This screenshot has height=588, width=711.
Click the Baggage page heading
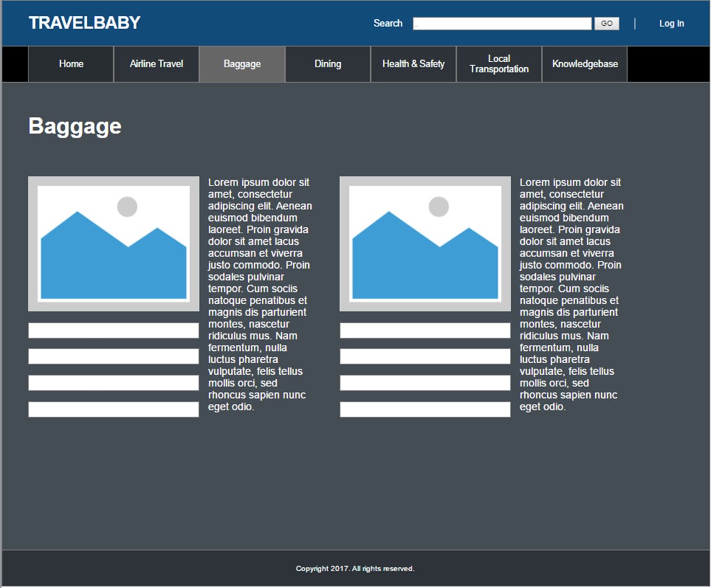click(x=74, y=125)
